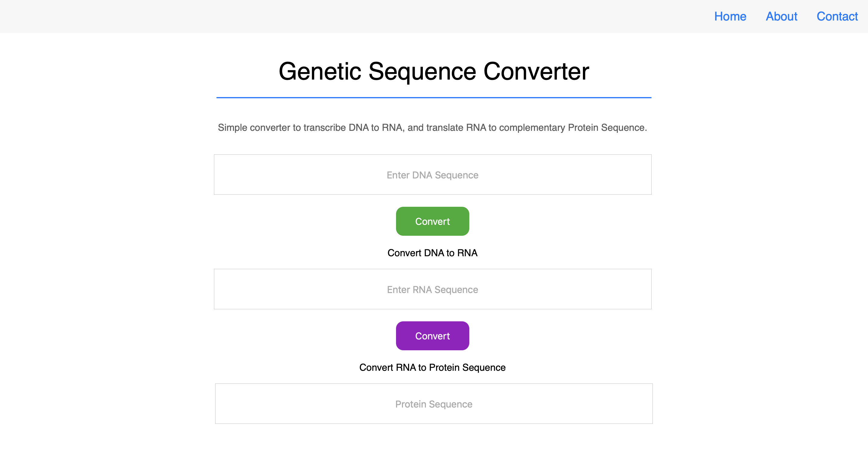Click inside the Enter RNA Sequence field
This screenshot has width=868, height=460.
pos(432,289)
